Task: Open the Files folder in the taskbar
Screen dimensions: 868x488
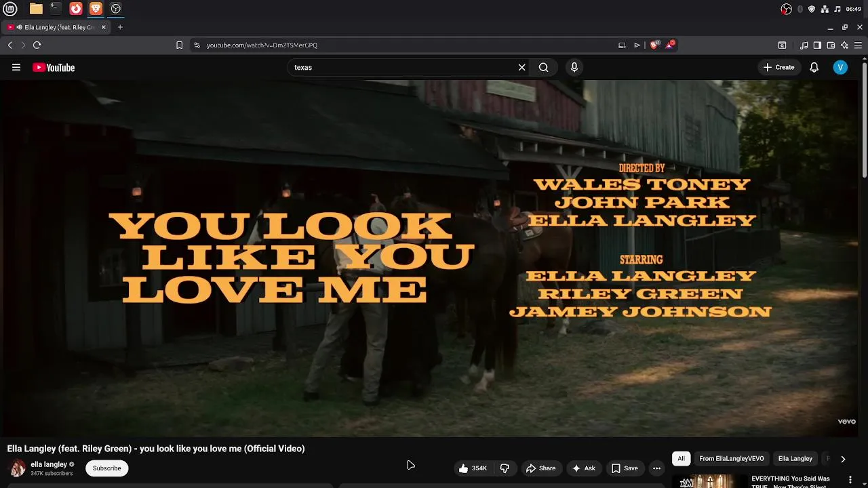Action: click(36, 9)
